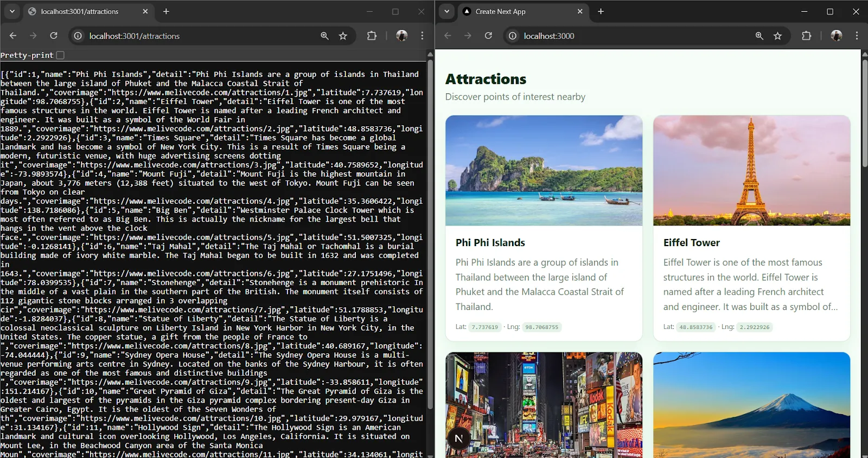Viewport: 868px width, 458px height.
Task: Open zoom control in right browser address bar
Action: [759, 36]
